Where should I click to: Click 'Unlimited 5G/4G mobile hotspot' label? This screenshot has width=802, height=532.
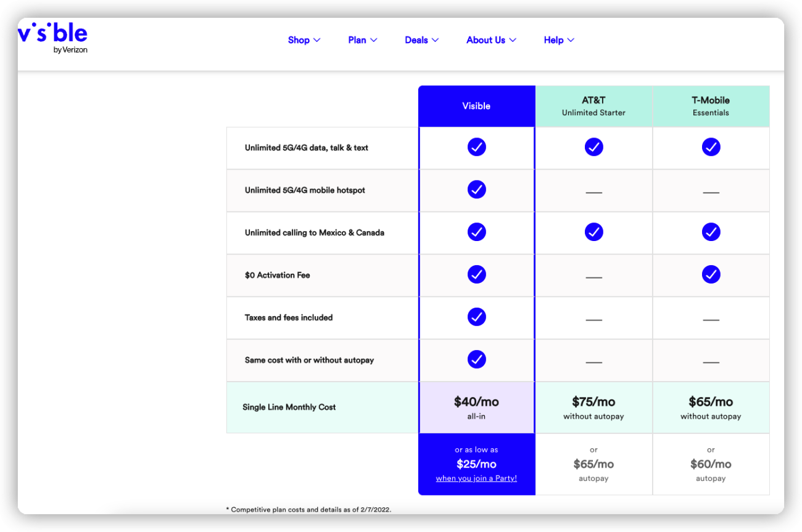(x=305, y=190)
